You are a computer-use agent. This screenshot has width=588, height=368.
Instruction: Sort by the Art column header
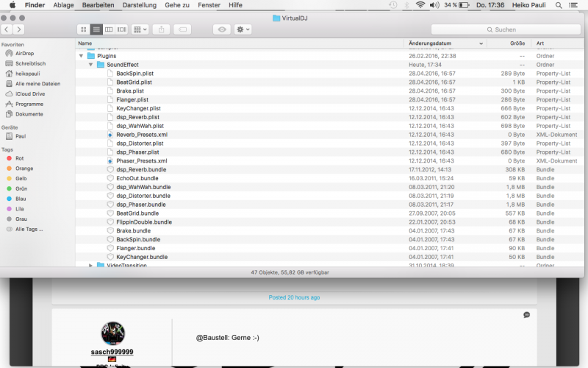click(x=558, y=43)
